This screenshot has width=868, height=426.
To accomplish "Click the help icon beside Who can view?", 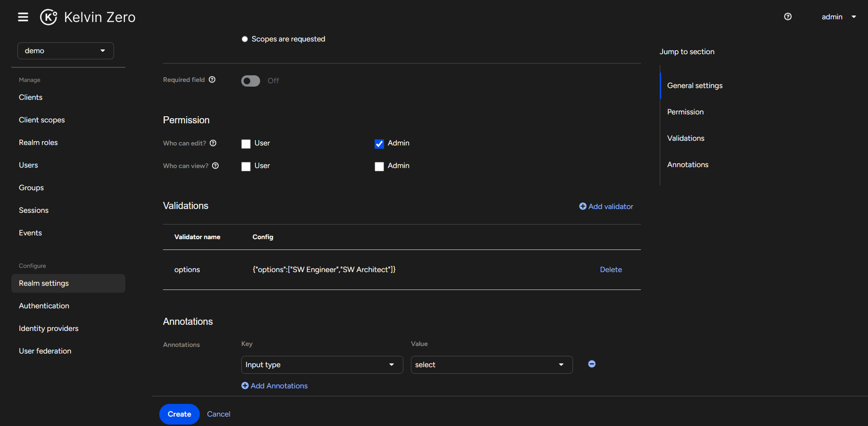I will tap(215, 166).
